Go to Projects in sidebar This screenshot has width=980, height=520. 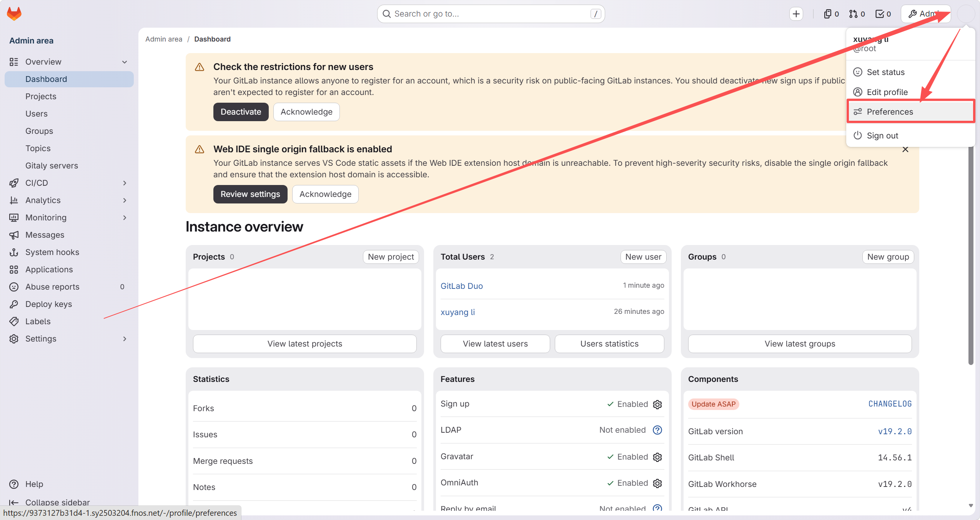point(69,97)
